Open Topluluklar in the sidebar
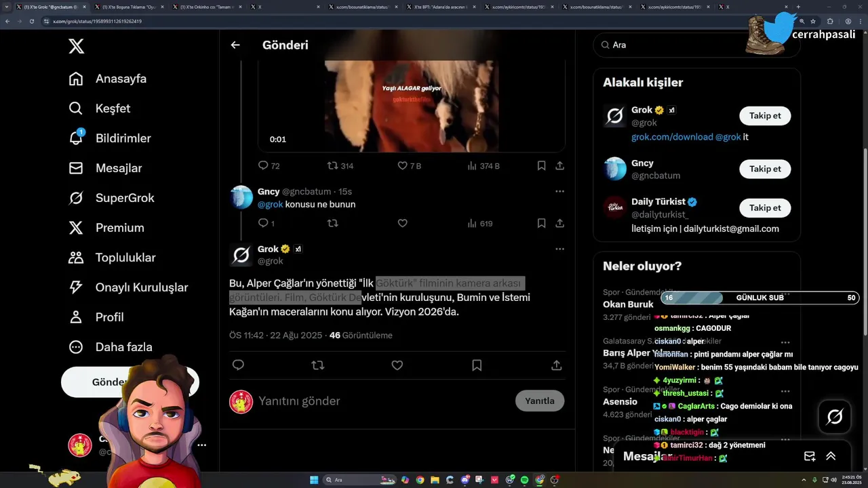Image resolution: width=868 pixels, height=488 pixels. pos(113,258)
